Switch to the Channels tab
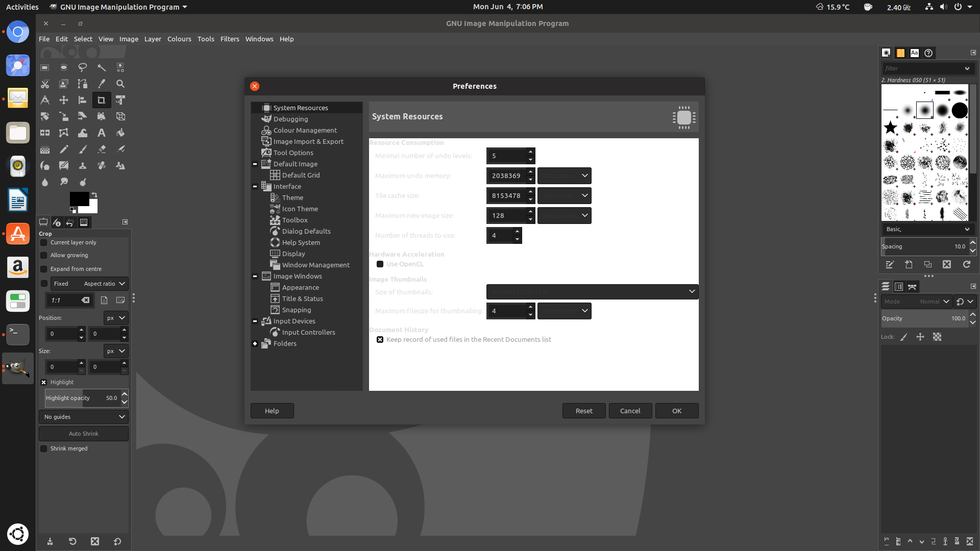 point(899,286)
